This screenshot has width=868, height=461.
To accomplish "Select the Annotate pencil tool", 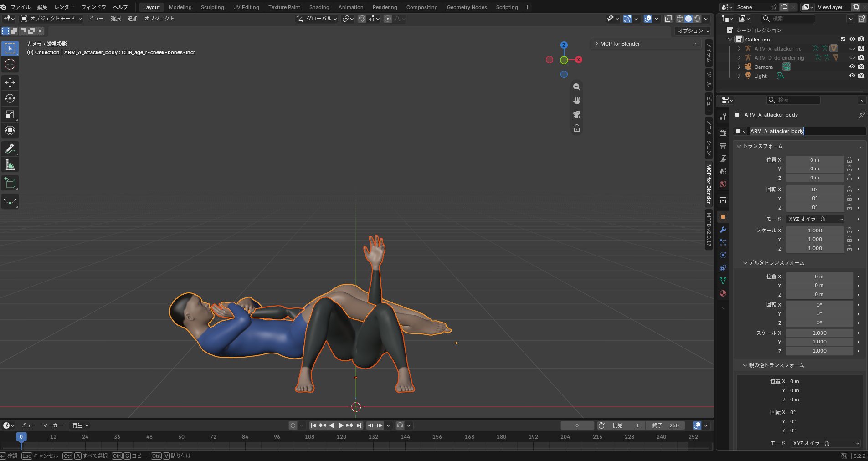I will (x=10, y=149).
